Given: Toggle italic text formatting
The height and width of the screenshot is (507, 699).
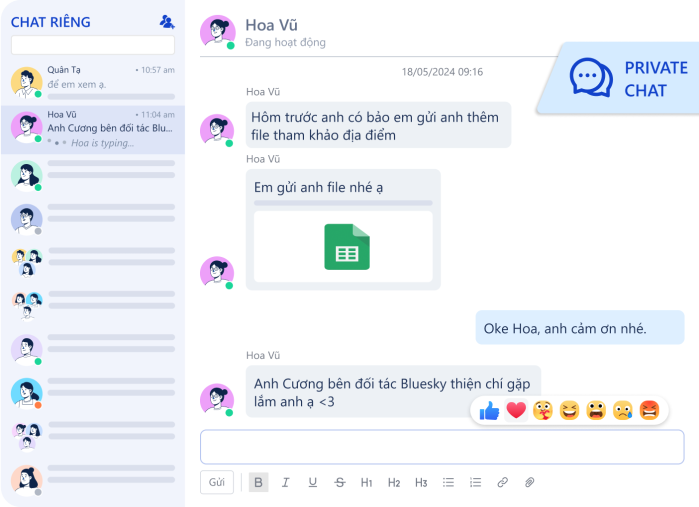Looking at the screenshot, I should [x=285, y=482].
